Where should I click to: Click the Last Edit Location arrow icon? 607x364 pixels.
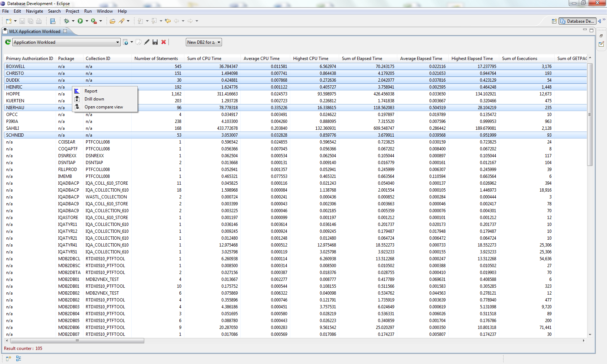tap(168, 21)
